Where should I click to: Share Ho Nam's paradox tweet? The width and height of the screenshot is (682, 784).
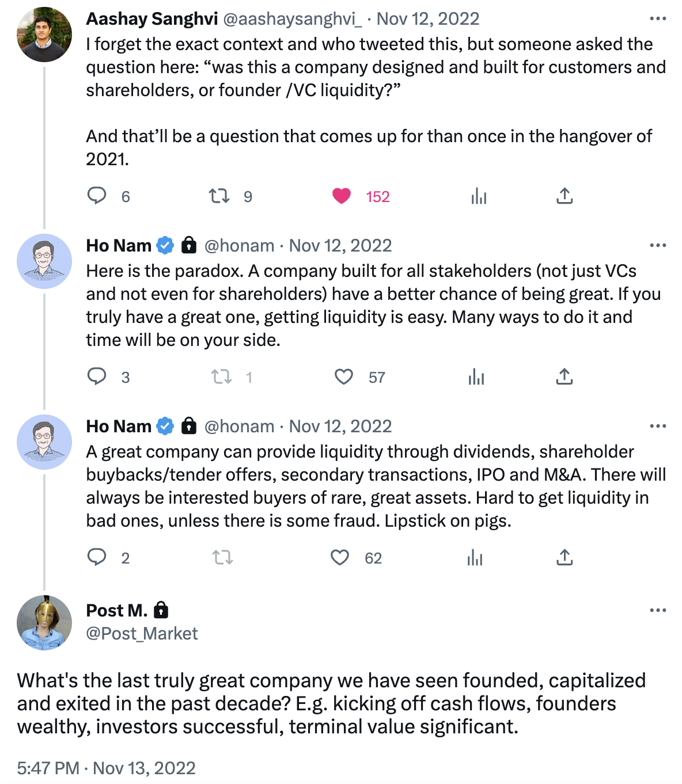564,377
